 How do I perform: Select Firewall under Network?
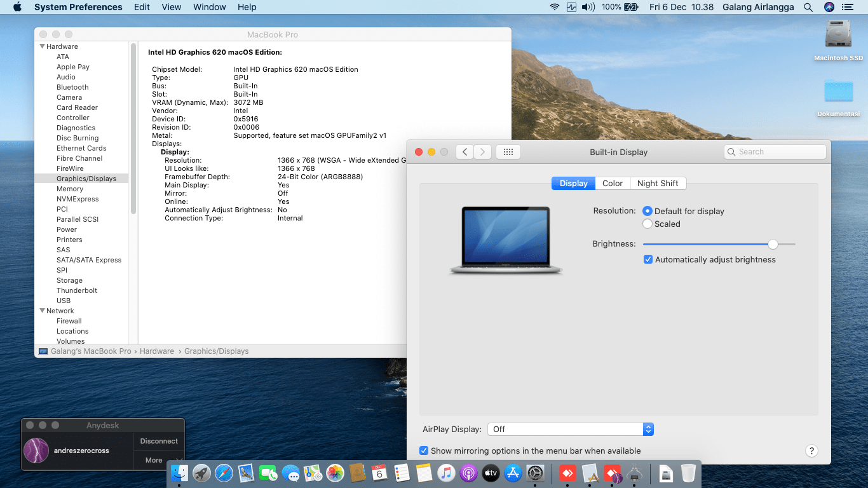pos(69,321)
